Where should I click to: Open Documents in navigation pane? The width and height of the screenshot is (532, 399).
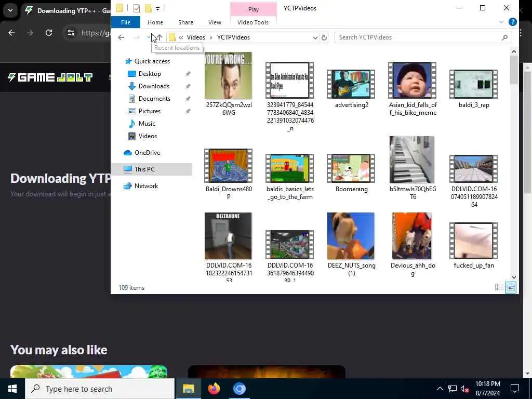click(x=154, y=99)
